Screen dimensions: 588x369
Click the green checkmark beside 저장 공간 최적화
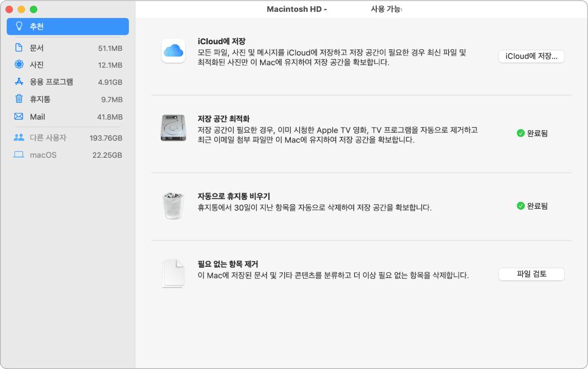click(x=521, y=133)
